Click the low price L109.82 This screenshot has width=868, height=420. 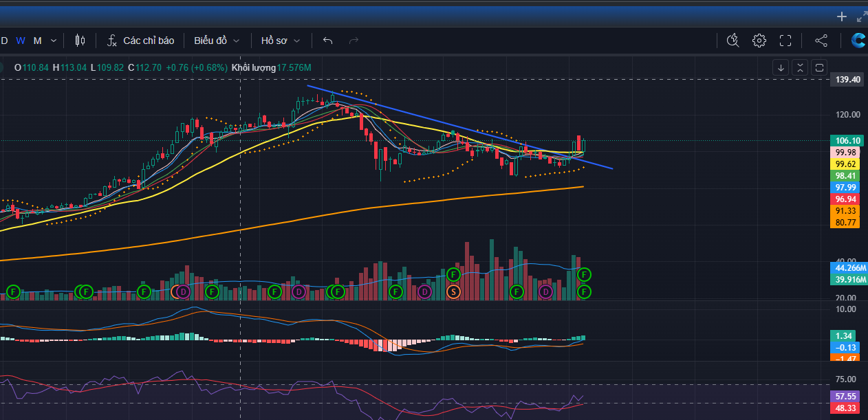click(x=107, y=67)
